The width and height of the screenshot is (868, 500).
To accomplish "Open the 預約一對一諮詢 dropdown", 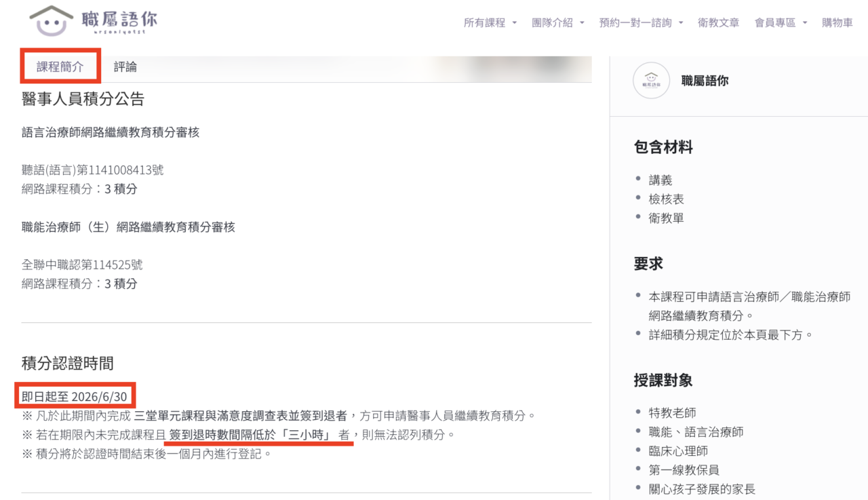I will 641,23.
